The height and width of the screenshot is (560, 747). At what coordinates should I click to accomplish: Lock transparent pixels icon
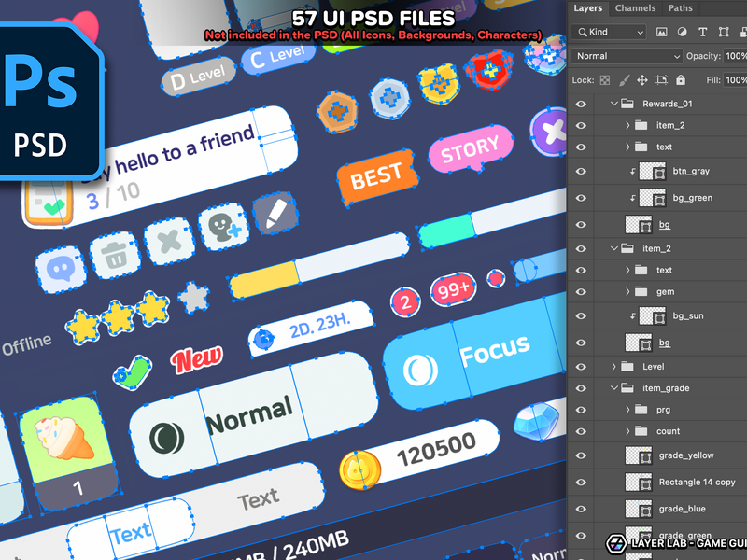click(604, 80)
